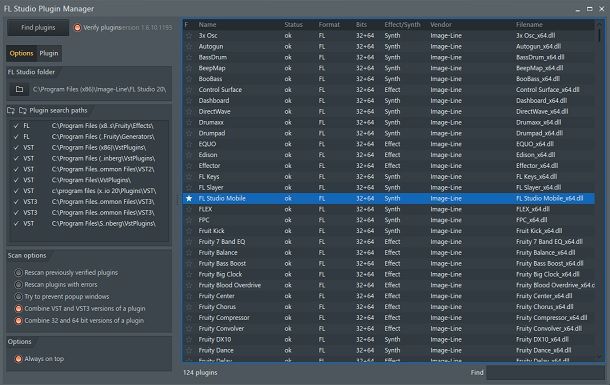The width and height of the screenshot is (610, 385).
Task: Toggle favorite star for Fruity Chorus
Action: point(189,307)
